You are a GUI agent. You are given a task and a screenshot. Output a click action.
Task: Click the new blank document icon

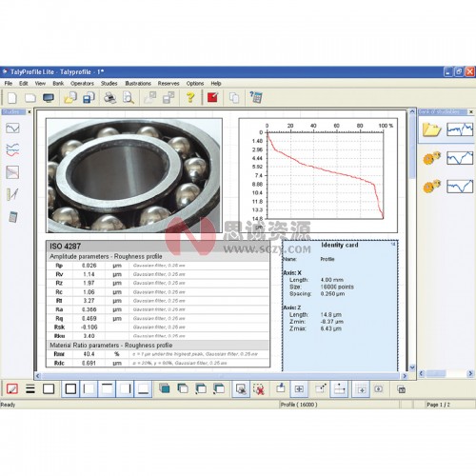[x=12, y=98]
